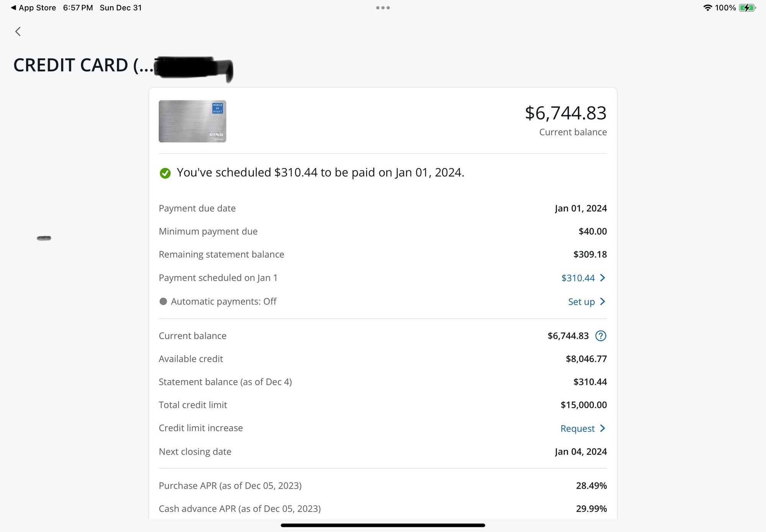Tap the ellipsis at top center
This screenshot has width=766, height=532.
[383, 7]
